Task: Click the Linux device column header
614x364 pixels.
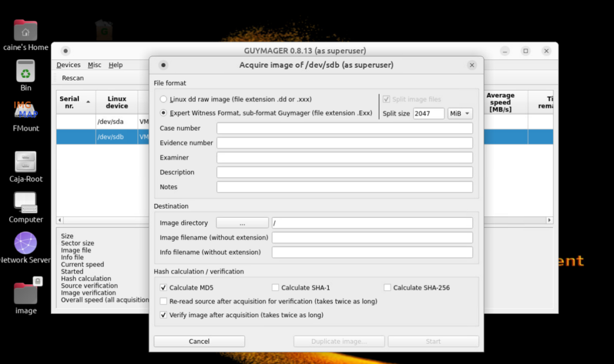Action: (x=117, y=103)
